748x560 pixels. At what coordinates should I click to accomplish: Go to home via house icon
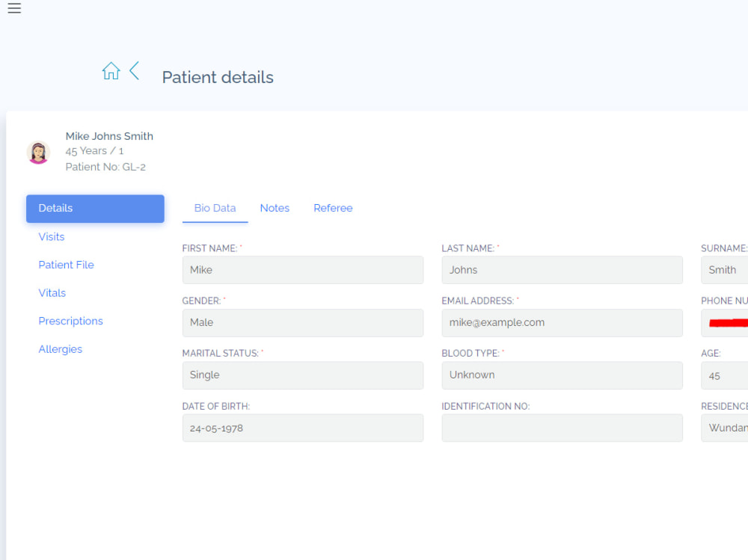[x=111, y=70]
